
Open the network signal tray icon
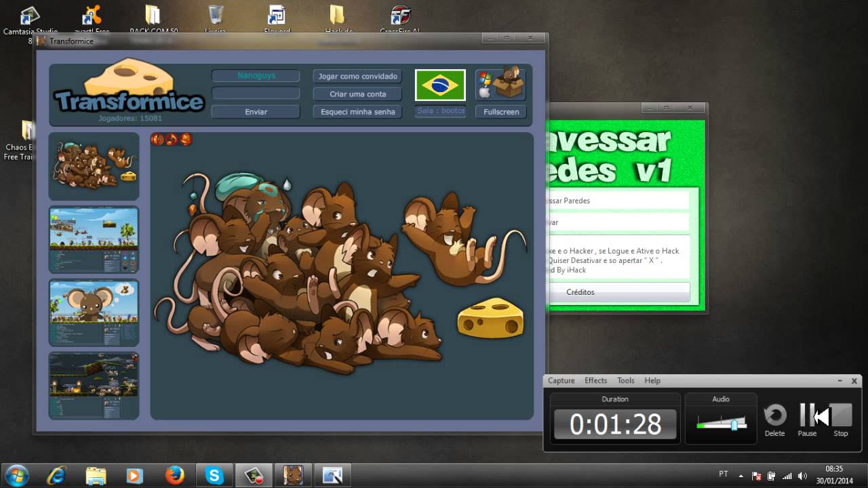click(x=787, y=476)
